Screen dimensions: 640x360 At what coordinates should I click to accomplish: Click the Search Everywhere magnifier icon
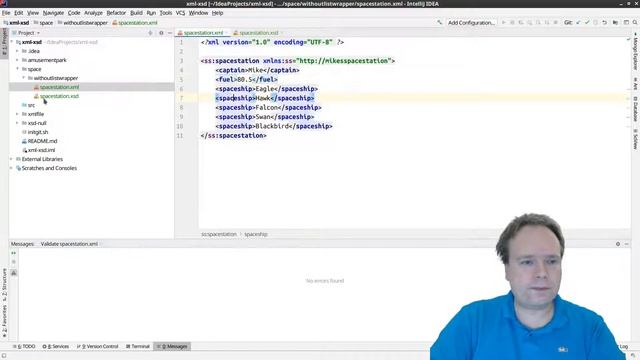(635, 22)
